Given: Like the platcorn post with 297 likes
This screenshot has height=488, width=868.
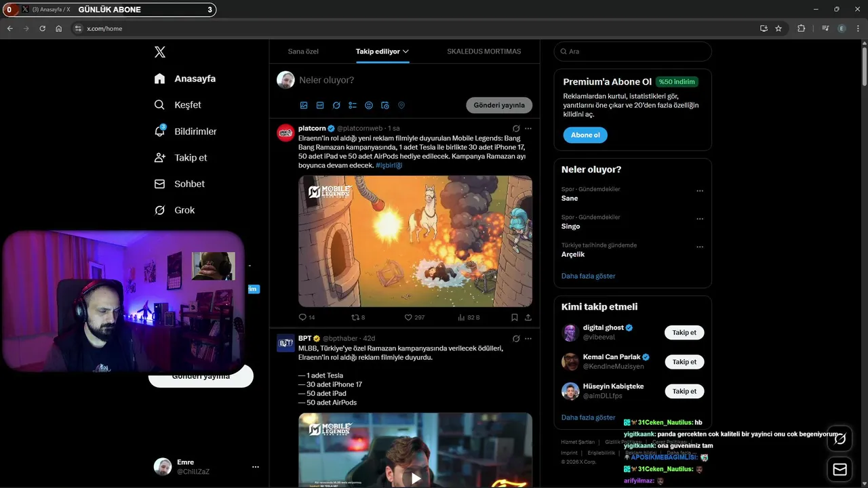Looking at the screenshot, I should coord(414,317).
